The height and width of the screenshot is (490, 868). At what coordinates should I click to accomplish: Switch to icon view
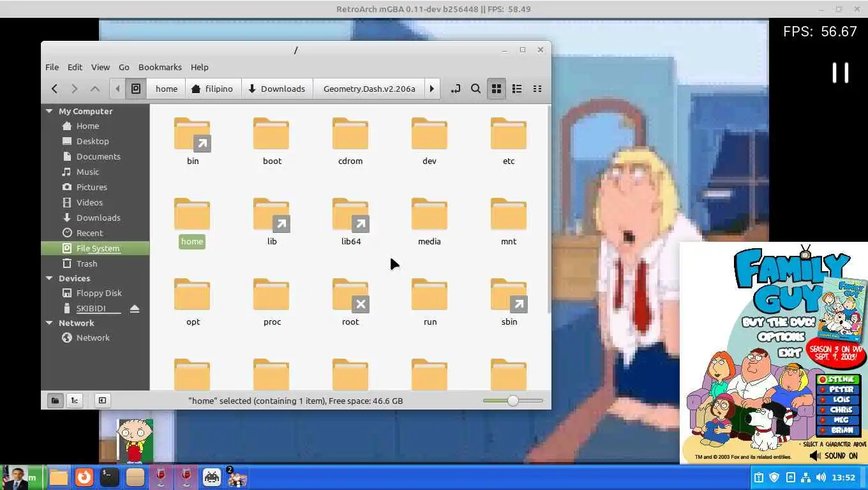[497, 89]
